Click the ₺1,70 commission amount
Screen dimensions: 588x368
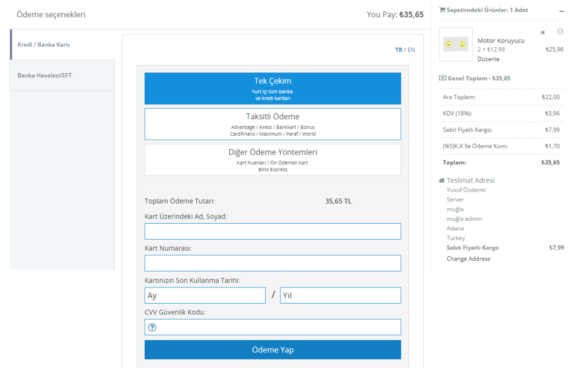coord(552,146)
